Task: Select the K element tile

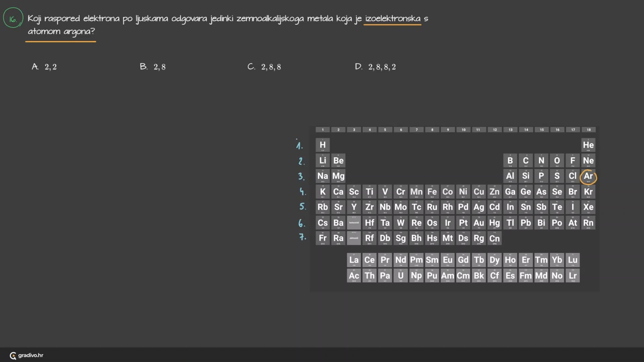Action: (322, 192)
